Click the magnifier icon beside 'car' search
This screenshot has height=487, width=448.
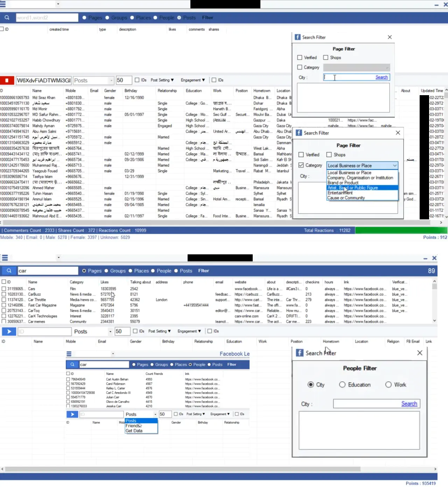coord(9,271)
